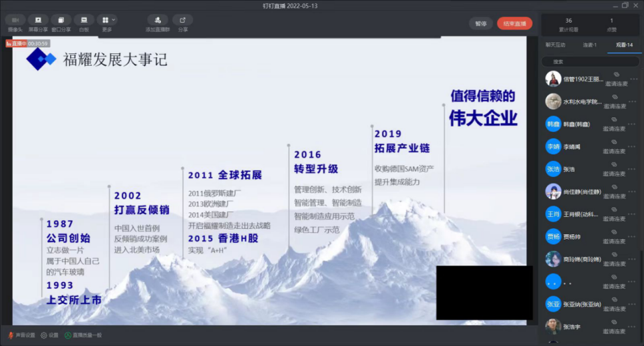Click the share (分享) icon
Screen dimensions: 644x346
click(182, 23)
